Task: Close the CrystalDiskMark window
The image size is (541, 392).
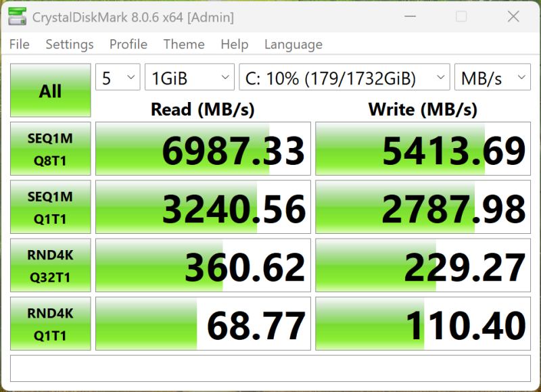Action: [x=513, y=16]
